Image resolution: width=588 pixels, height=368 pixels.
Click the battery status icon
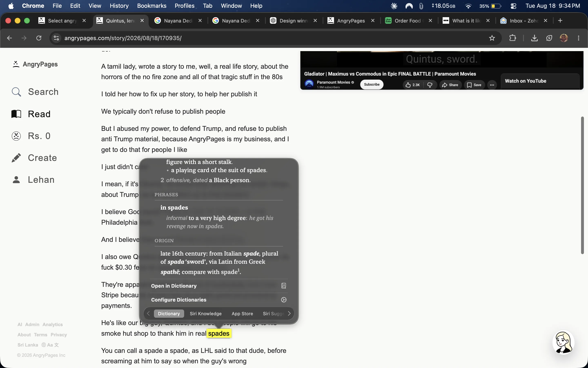coord(496,6)
